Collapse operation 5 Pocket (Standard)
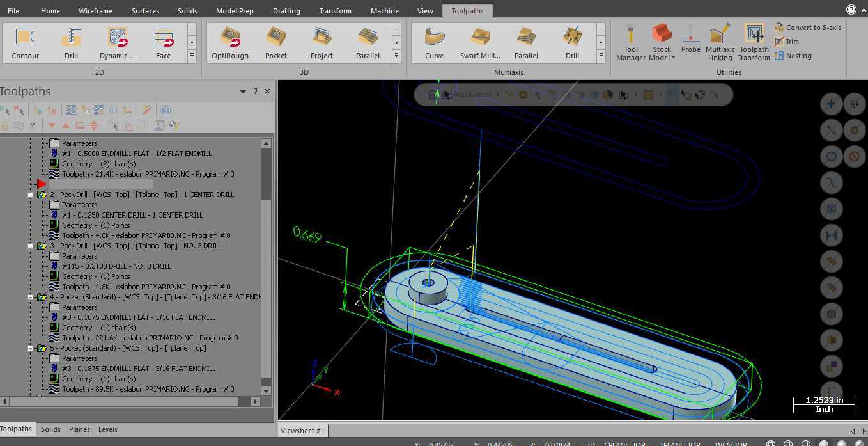The image size is (868, 446). pyautogui.click(x=30, y=348)
